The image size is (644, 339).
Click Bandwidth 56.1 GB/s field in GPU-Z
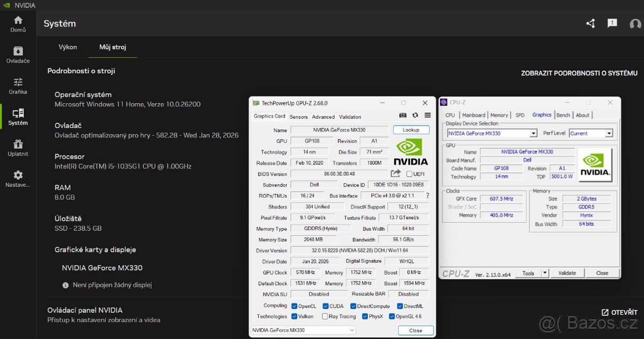coord(403,240)
